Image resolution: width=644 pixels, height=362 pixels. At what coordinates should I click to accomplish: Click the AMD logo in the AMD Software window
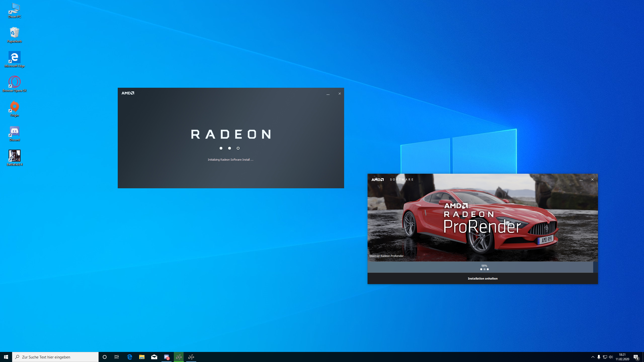tap(378, 179)
